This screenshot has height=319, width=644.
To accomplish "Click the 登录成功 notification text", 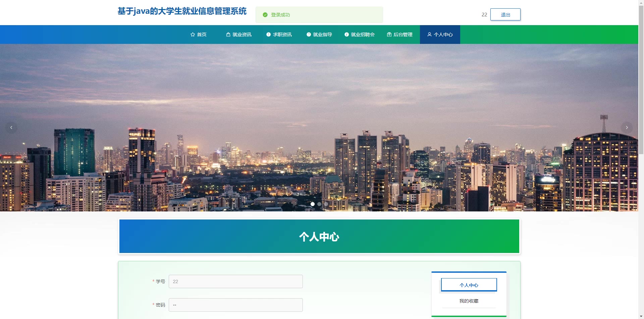I will (280, 15).
